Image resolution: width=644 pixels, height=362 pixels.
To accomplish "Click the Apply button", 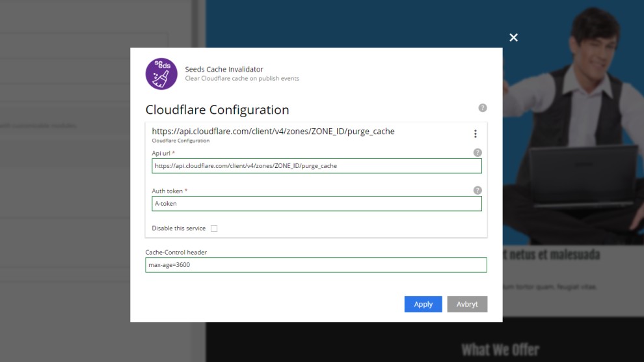I will coord(423,304).
